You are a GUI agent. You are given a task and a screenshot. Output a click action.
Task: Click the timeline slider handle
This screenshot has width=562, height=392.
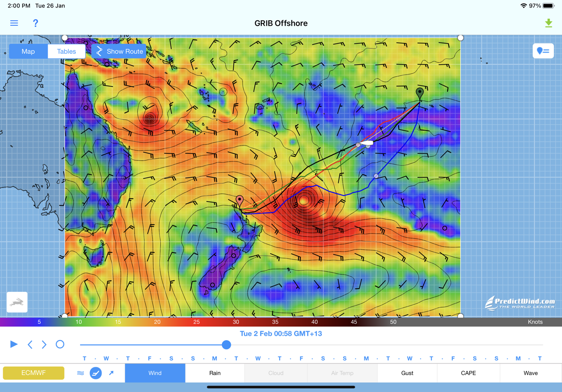pyautogui.click(x=226, y=345)
